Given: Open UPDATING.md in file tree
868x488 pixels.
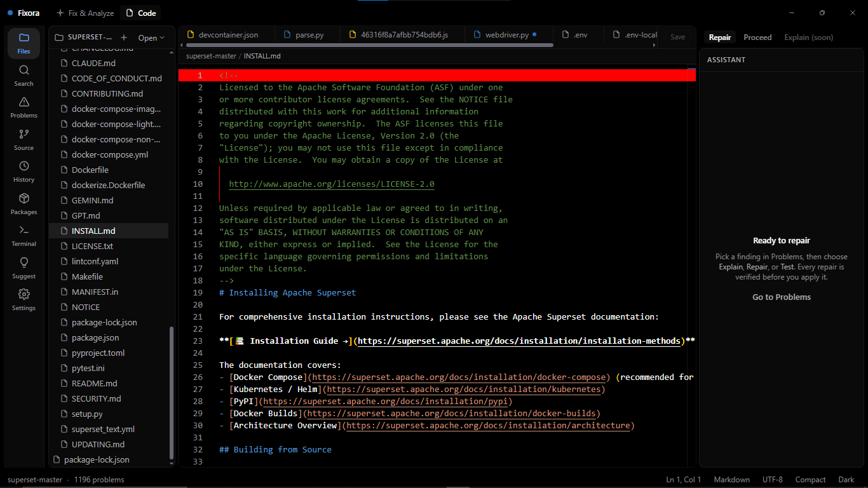Looking at the screenshot, I should 98,444.
